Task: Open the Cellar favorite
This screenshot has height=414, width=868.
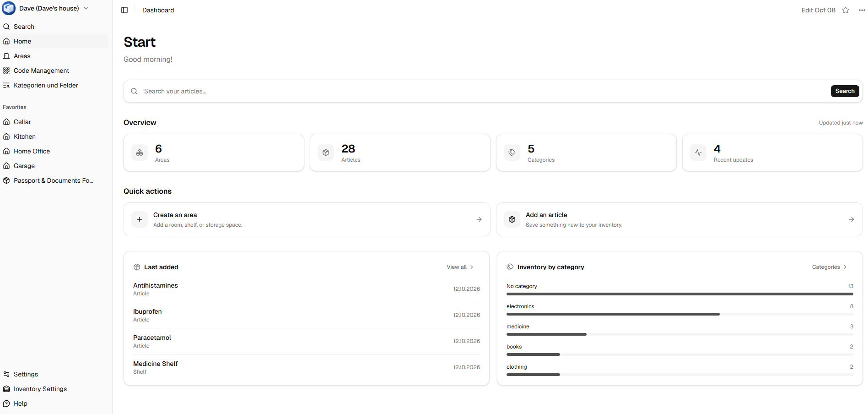Action: (x=55, y=122)
